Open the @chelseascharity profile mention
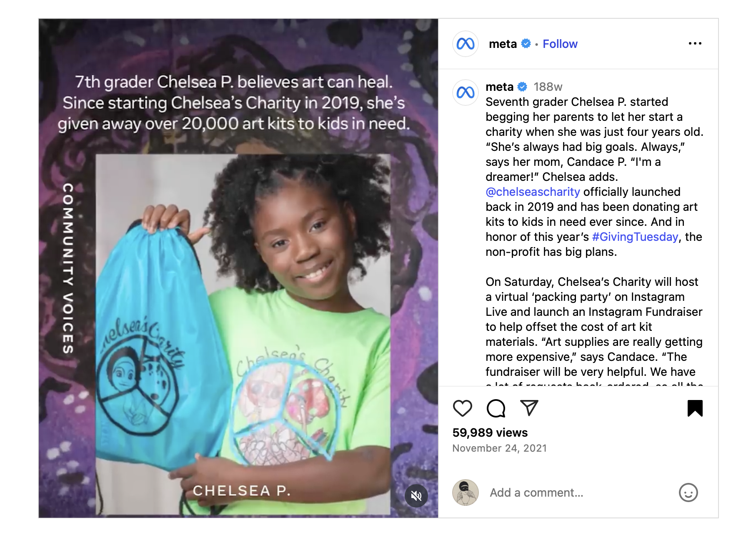This screenshot has width=756, height=550. point(533,192)
